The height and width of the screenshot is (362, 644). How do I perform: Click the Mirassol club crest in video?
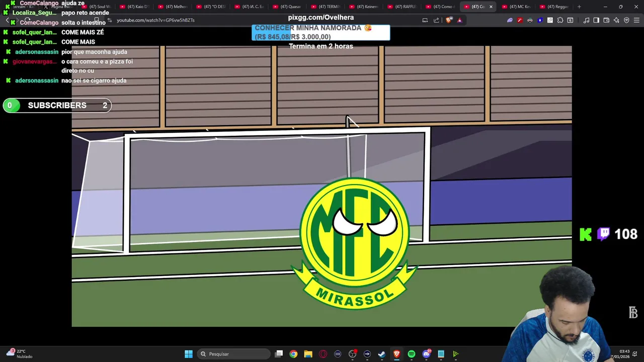(355, 243)
